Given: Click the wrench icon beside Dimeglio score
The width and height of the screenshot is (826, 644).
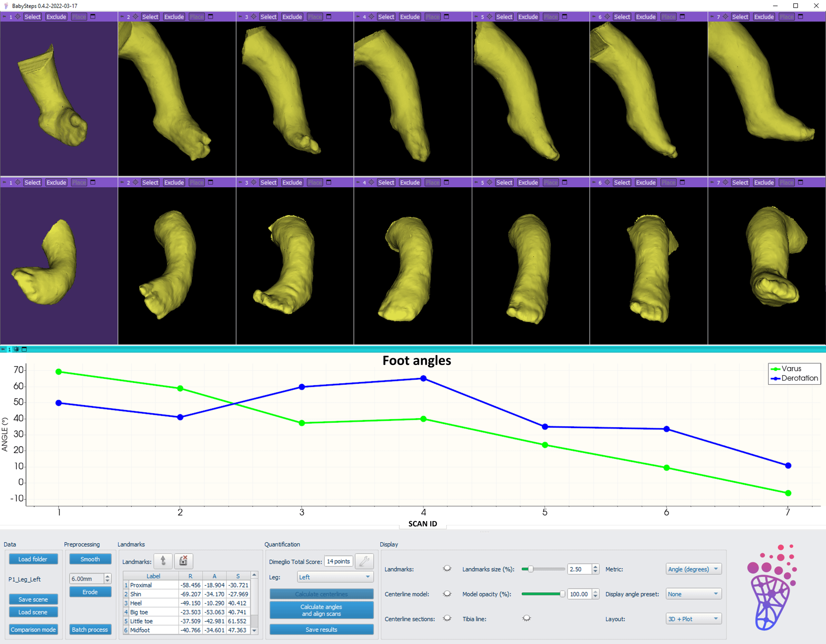Looking at the screenshot, I should [364, 561].
